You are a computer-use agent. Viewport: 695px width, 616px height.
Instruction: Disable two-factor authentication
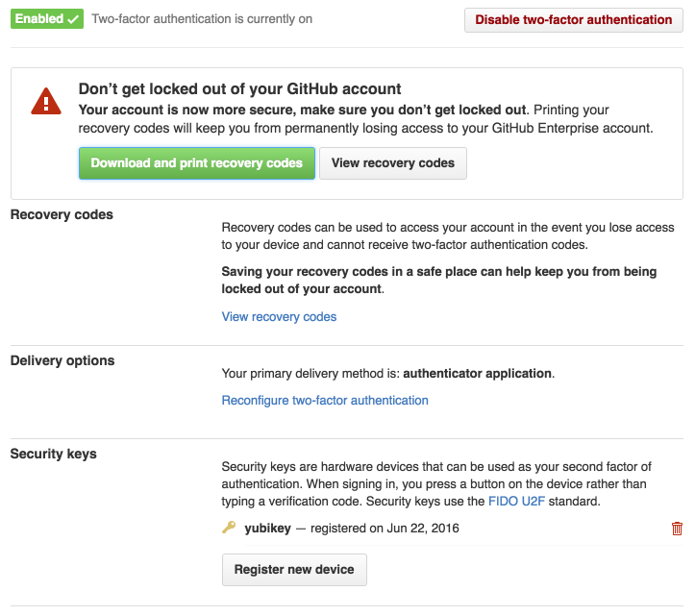pyautogui.click(x=574, y=20)
